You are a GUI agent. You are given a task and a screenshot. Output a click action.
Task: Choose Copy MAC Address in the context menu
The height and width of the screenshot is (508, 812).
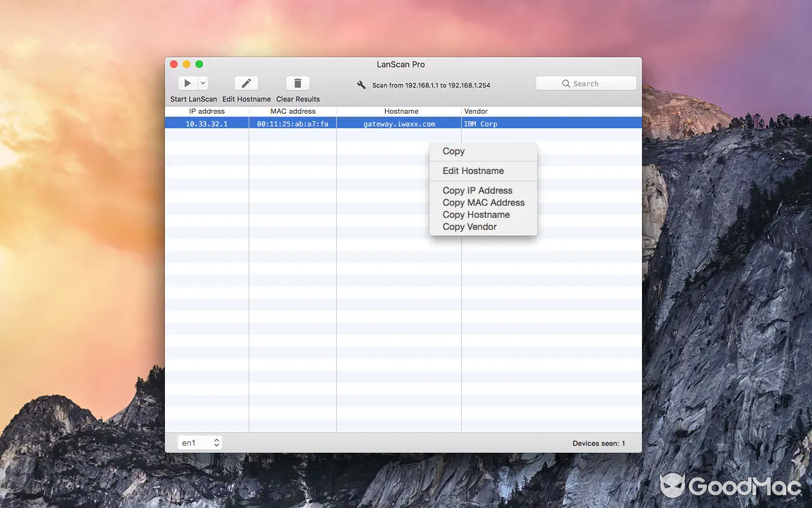pos(483,203)
